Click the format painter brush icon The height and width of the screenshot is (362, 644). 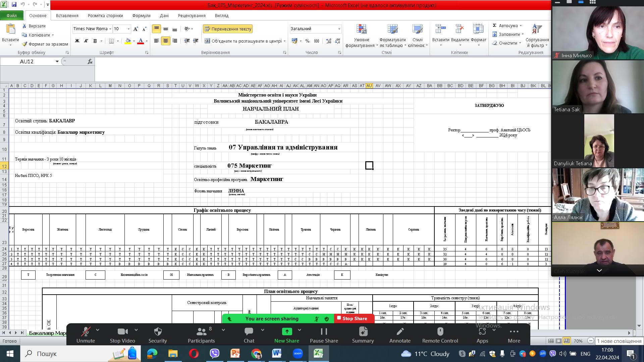coord(24,44)
